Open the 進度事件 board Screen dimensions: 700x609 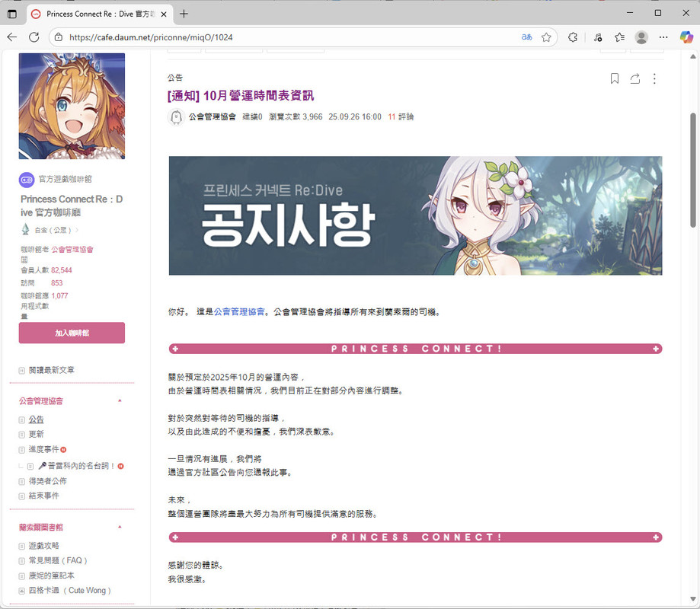pos(43,449)
